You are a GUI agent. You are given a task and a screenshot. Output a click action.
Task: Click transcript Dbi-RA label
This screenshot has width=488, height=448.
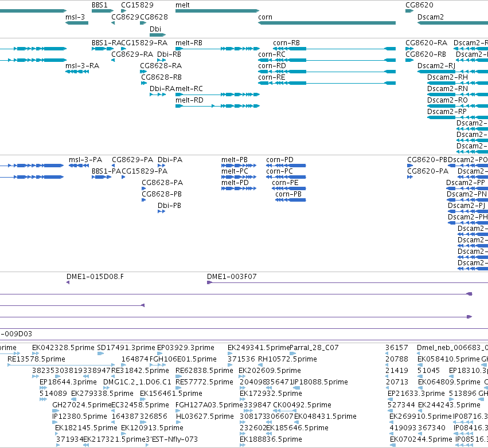pos(162,89)
